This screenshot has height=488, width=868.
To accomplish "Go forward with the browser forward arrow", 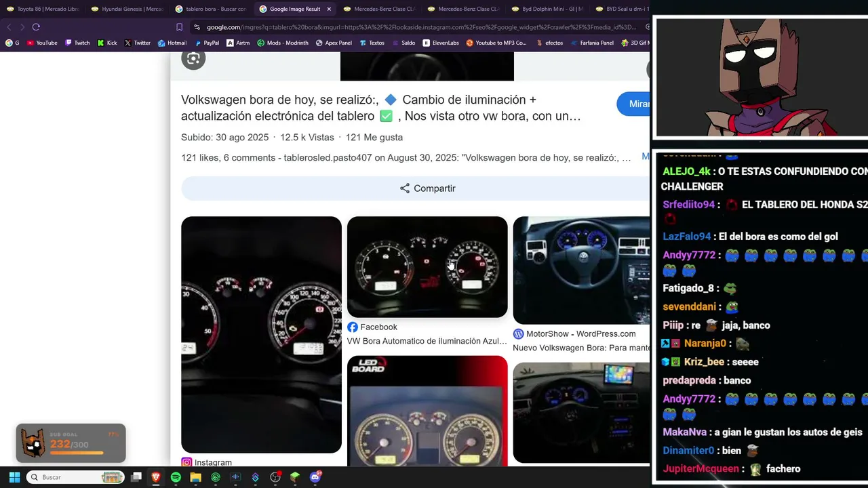I will pyautogui.click(x=22, y=27).
